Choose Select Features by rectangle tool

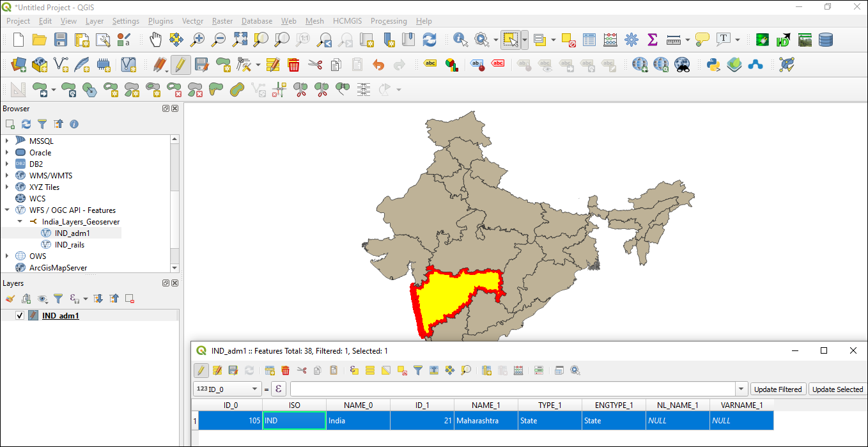(511, 40)
